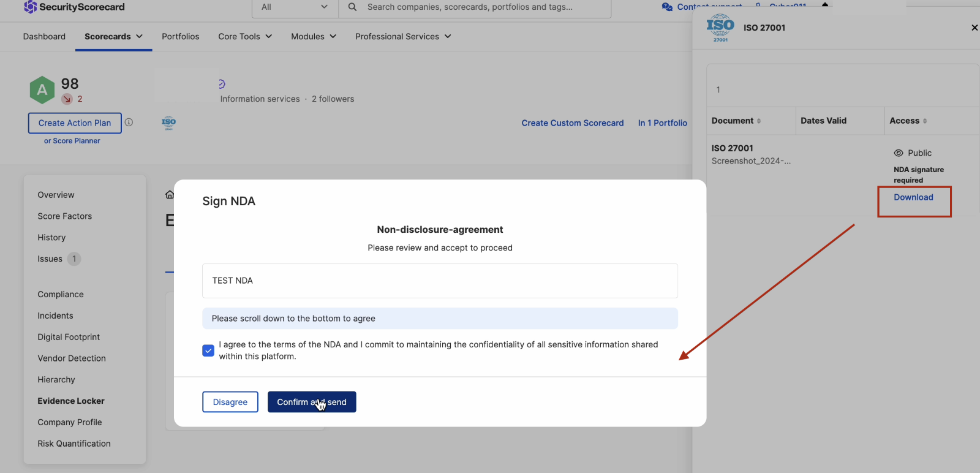The image size is (980, 473).
Task: Expand the Professional Services menu
Action: [403, 37]
